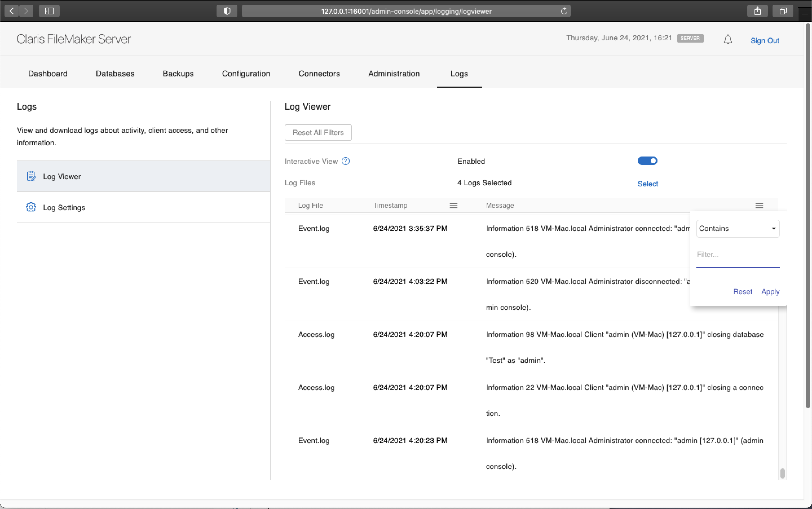
Task: Click the Reset All Filters button
Action: click(x=318, y=132)
